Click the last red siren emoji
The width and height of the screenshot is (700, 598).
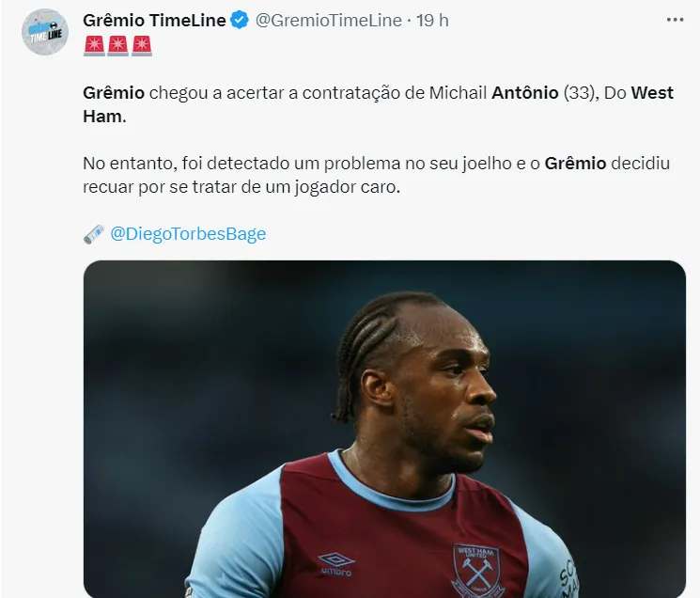click(x=140, y=45)
